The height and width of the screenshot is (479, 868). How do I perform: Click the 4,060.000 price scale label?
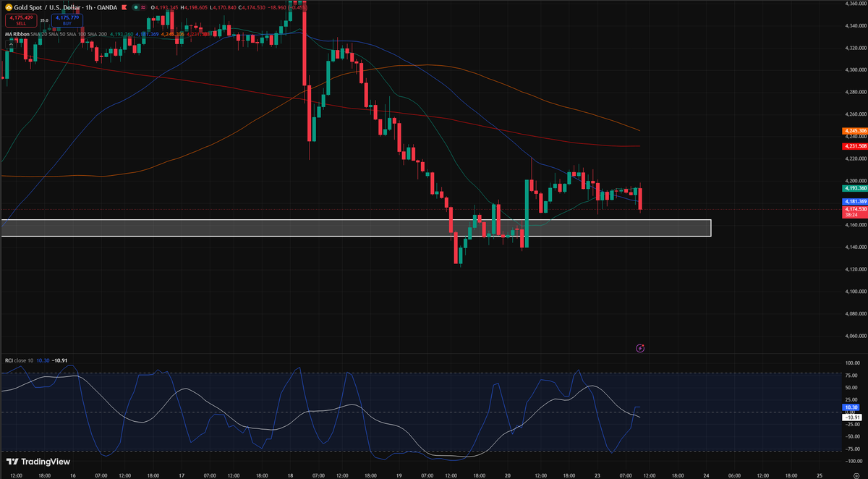854,336
